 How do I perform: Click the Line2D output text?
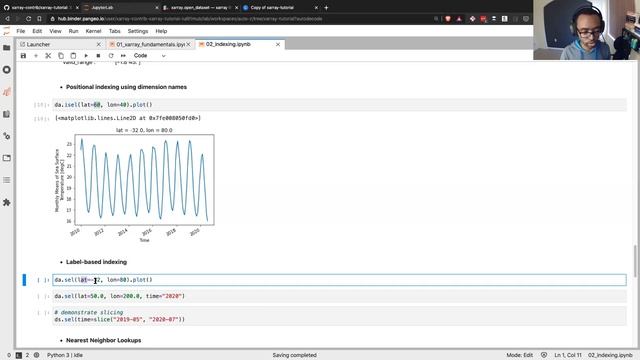click(x=128, y=118)
